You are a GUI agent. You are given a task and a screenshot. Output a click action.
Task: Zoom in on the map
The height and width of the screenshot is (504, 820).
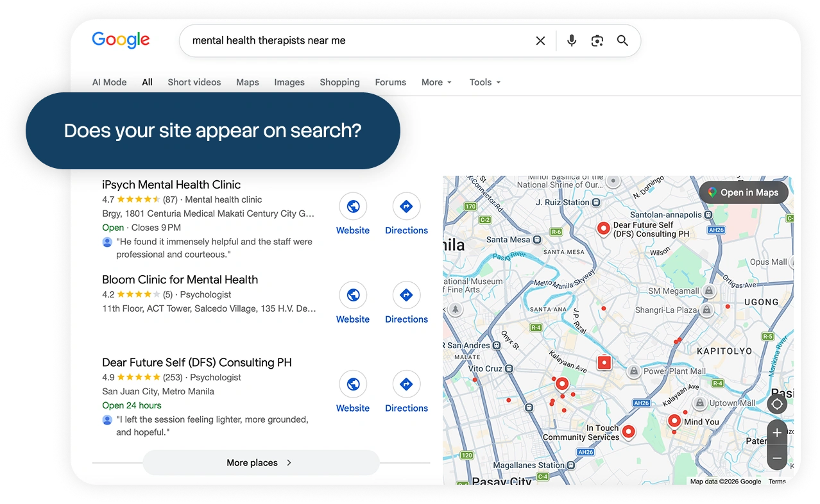[x=777, y=433]
